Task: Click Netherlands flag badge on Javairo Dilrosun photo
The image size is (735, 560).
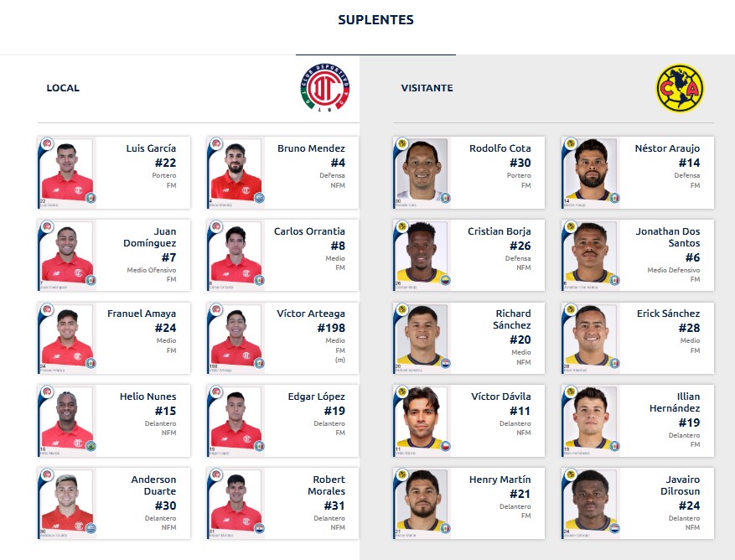Action: (x=614, y=529)
